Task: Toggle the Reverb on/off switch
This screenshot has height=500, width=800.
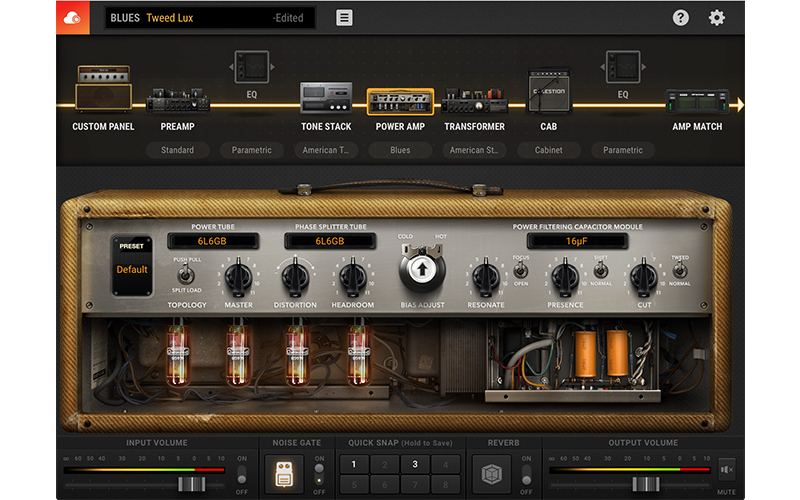Action: point(526,474)
